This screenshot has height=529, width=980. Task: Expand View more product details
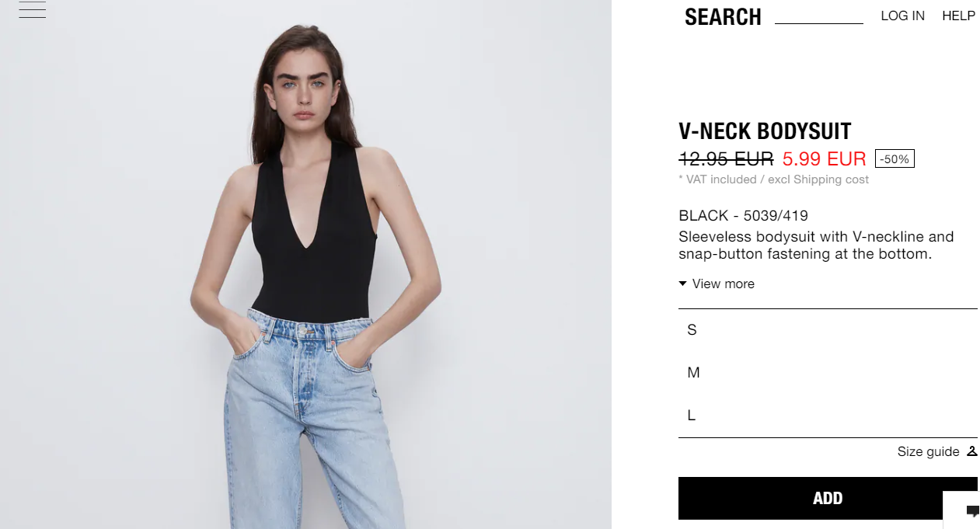[x=717, y=284]
